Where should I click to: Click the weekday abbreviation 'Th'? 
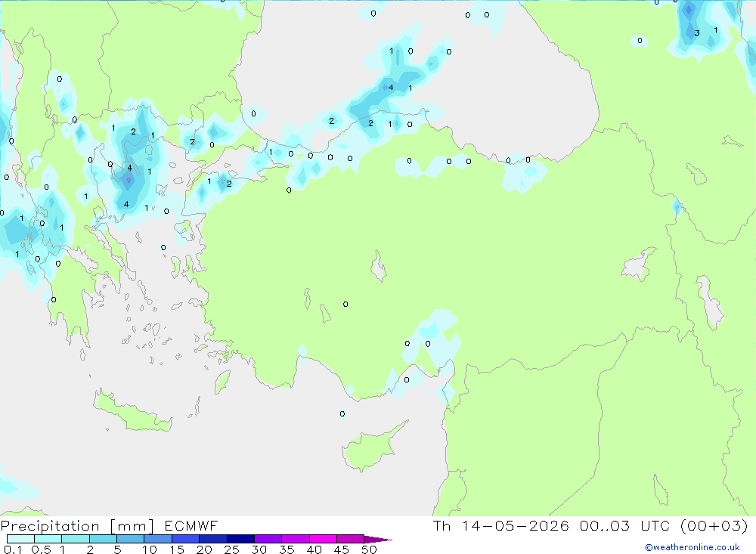[442, 526]
